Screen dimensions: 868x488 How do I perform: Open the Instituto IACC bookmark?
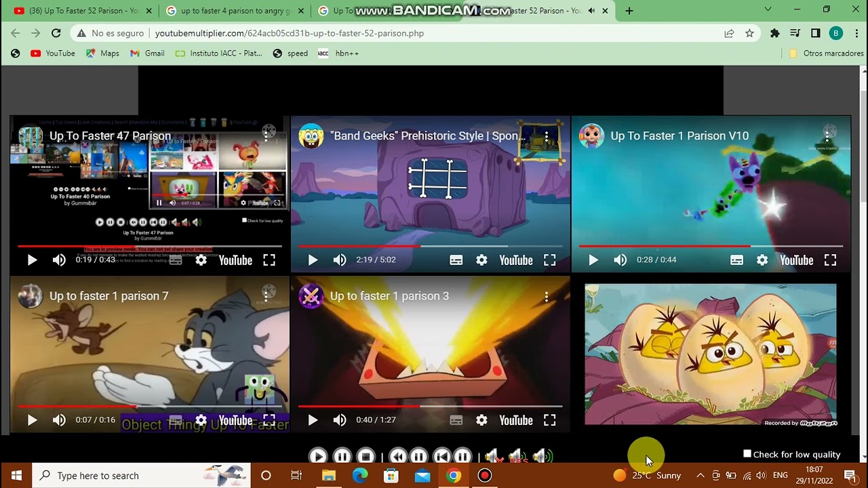click(x=218, y=54)
